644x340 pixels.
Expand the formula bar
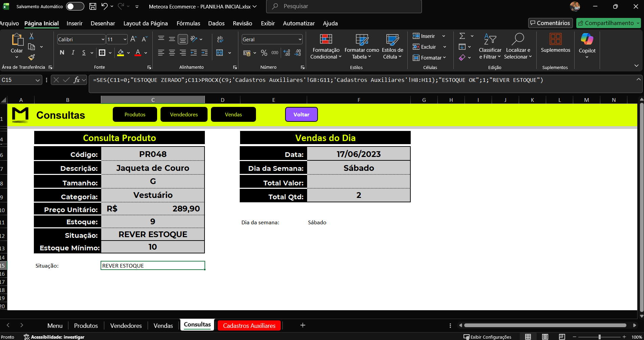tap(638, 80)
